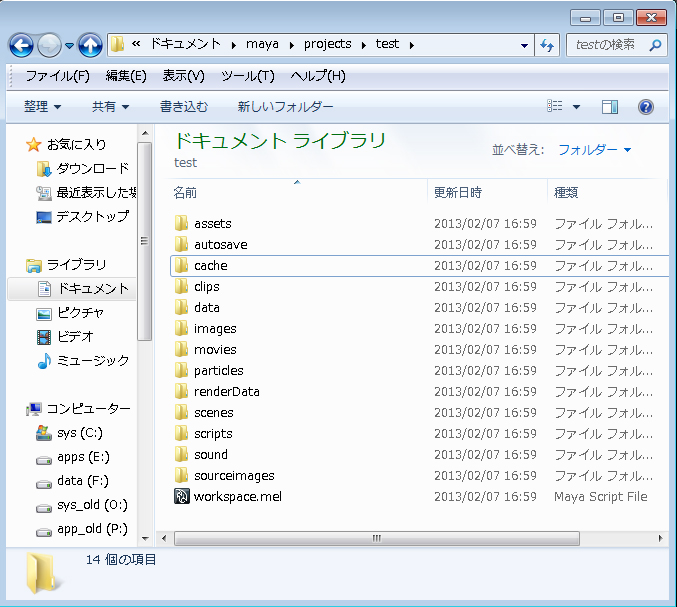The height and width of the screenshot is (607, 677).
Task: Open Help with the question mark icon
Action: click(x=645, y=107)
